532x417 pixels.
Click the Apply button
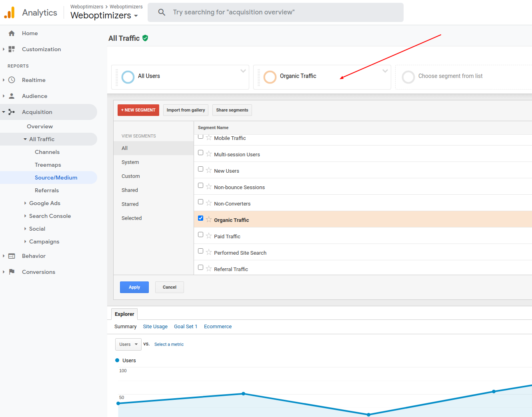pyautogui.click(x=134, y=287)
